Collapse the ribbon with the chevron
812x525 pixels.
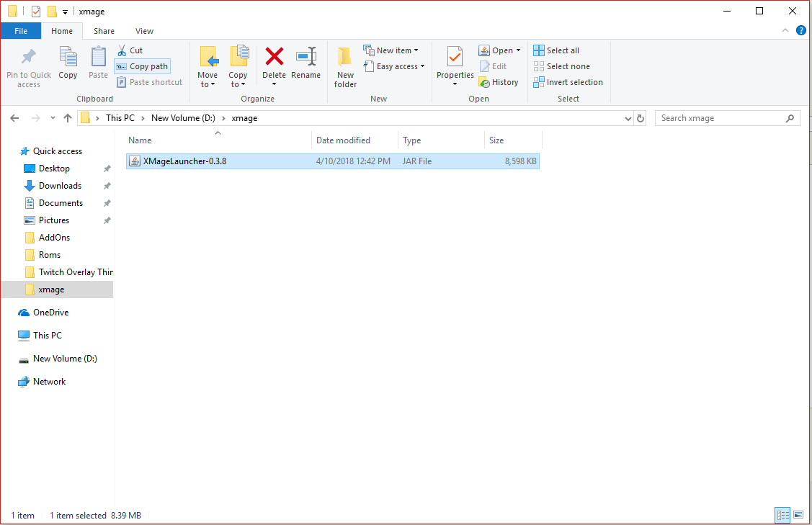(x=785, y=30)
